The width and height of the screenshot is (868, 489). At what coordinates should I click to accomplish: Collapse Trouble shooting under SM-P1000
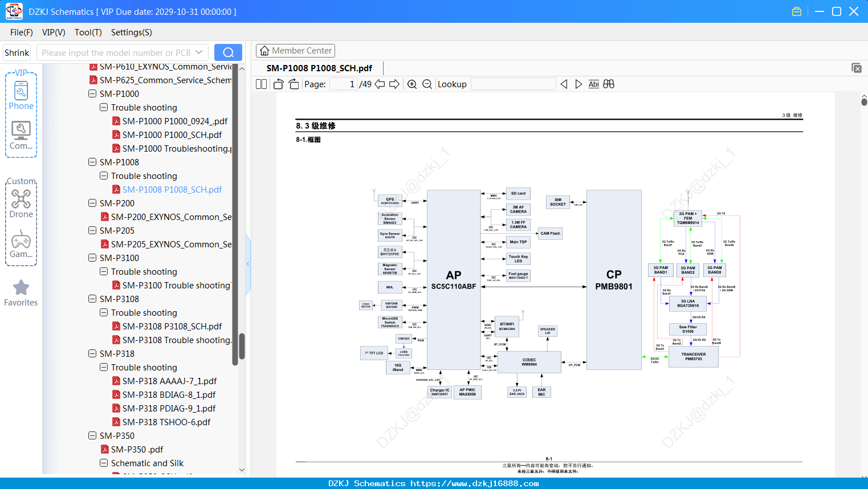pos(104,107)
